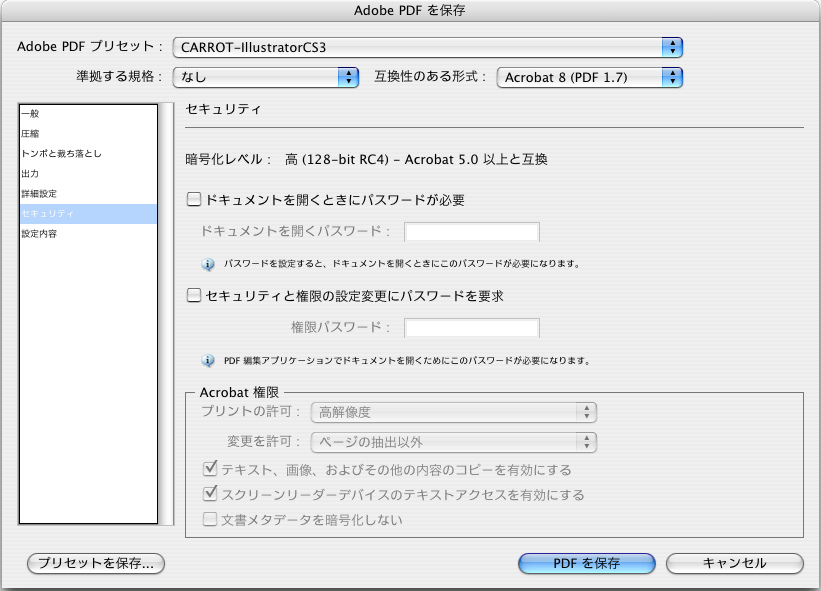Image resolution: width=821 pixels, height=591 pixels.
Task: Select 出力 in the category list
Action: (88, 173)
